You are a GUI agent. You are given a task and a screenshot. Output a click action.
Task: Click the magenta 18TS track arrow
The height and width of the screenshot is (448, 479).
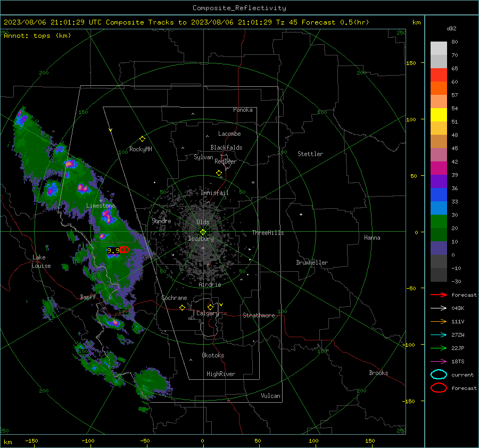[x=439, y=362]
